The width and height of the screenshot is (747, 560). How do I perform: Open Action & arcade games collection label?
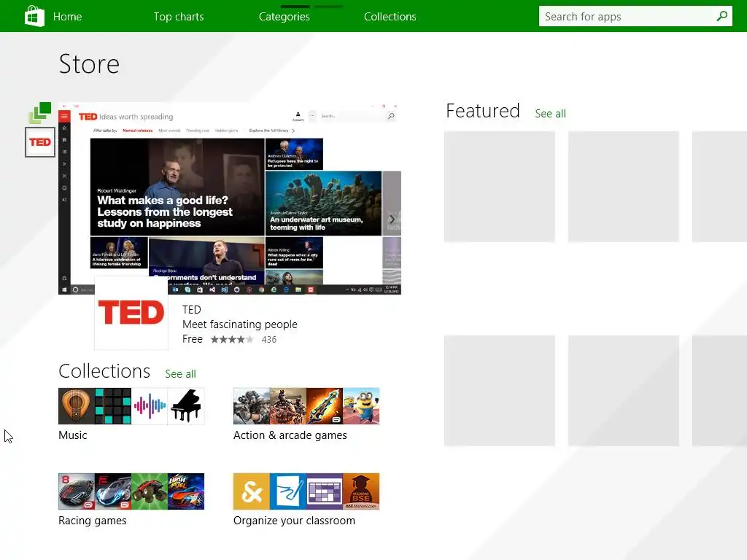290,435
